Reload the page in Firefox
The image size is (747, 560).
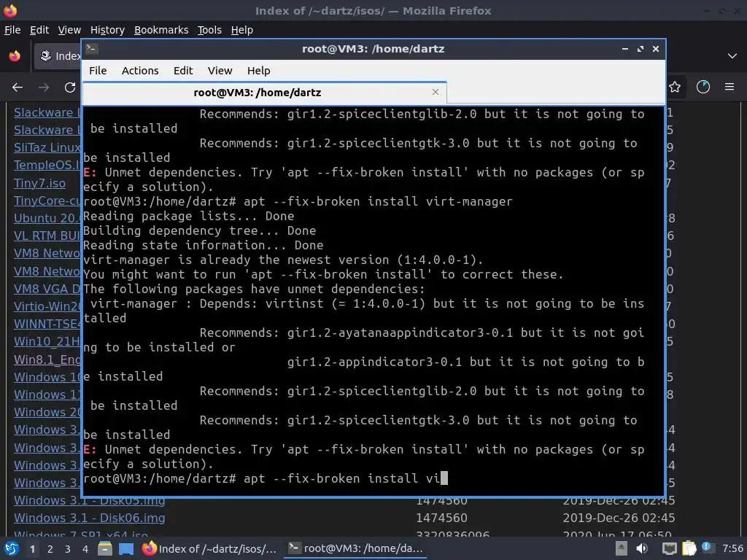pyautogui.click(x=70, y=87)
